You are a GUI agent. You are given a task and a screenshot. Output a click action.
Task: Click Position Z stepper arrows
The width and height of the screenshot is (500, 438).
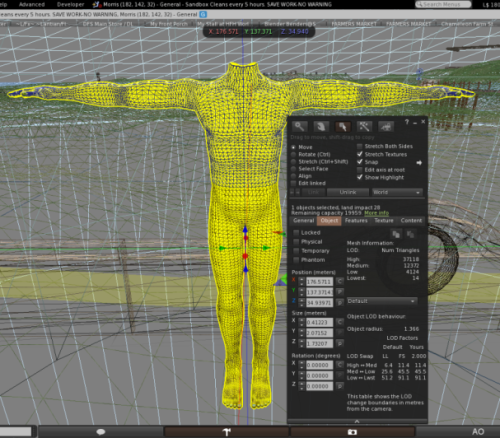tap(301, 302)
